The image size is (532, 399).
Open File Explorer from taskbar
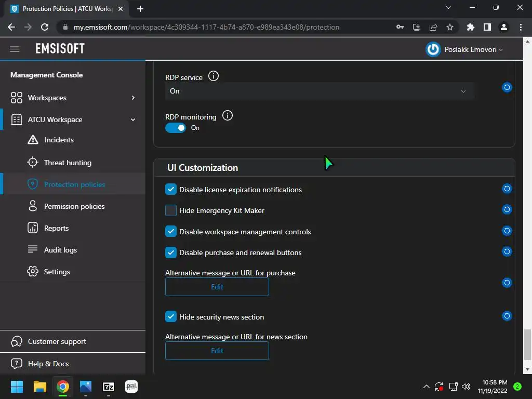click(39, 387)
